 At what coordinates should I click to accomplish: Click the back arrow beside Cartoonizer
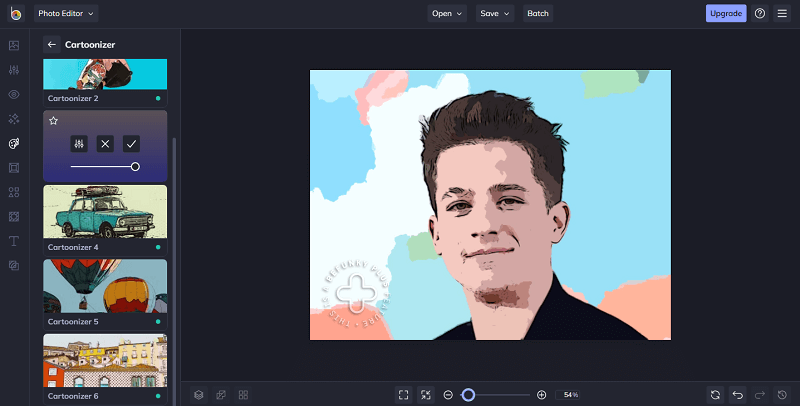(x=52, y=45)
